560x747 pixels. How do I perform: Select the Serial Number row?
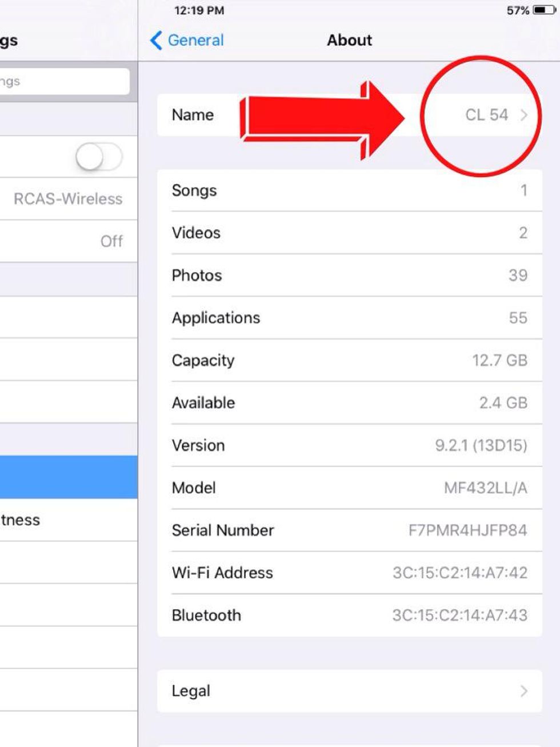click(349, 530)
